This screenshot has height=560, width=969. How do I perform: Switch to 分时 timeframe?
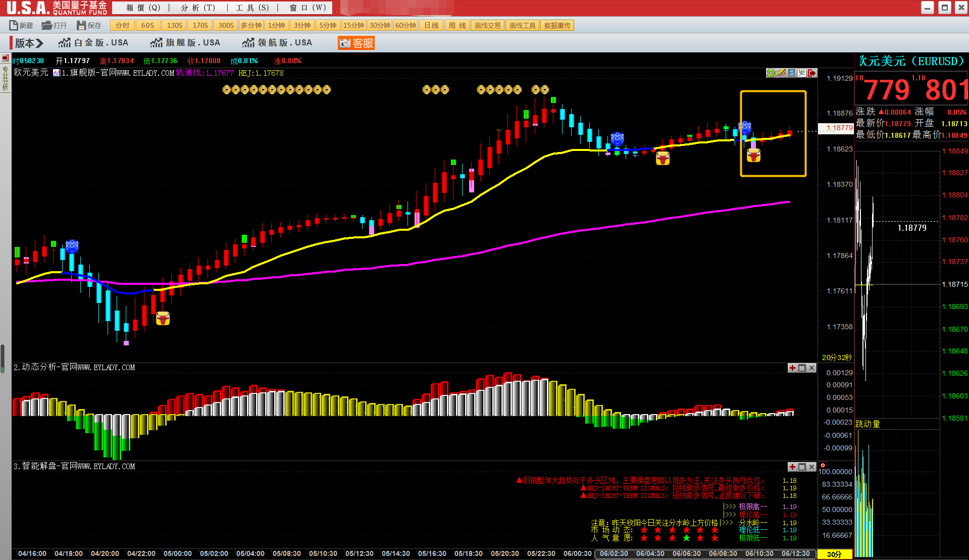[122, 25]
